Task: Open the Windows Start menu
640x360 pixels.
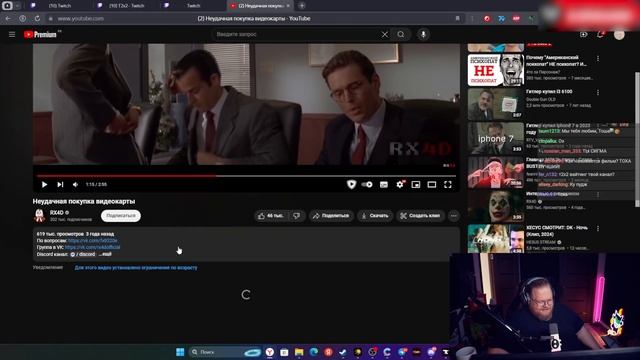Action: click(x=180, y=352)
